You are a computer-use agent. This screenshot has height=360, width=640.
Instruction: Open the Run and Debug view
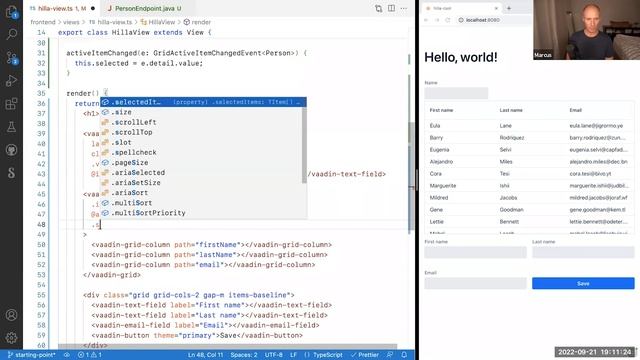click(x=11, y=80)
